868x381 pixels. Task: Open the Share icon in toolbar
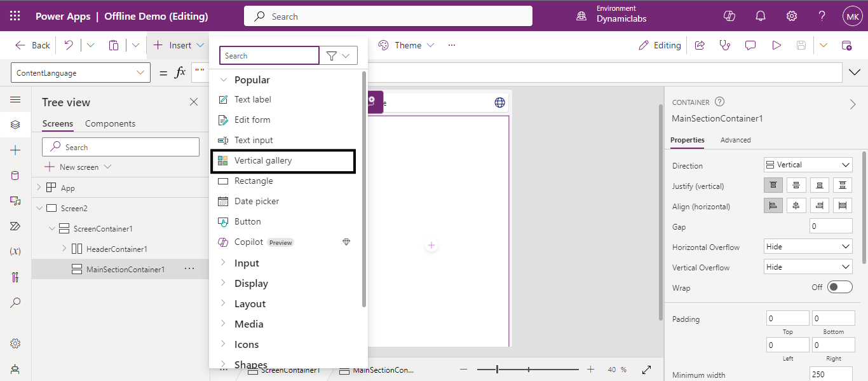(x=700, y=45)
